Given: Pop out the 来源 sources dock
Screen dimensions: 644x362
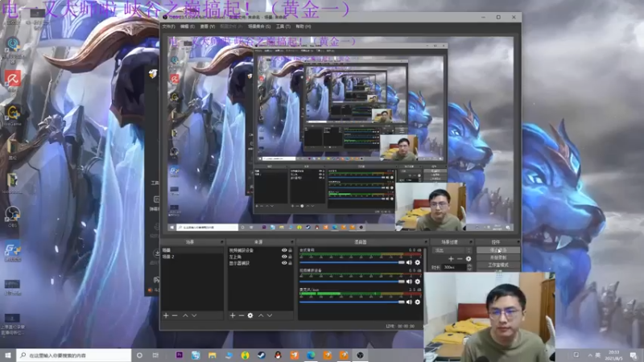Looking at the screenshot, I should pyautogui.click(x=292, y=242).
